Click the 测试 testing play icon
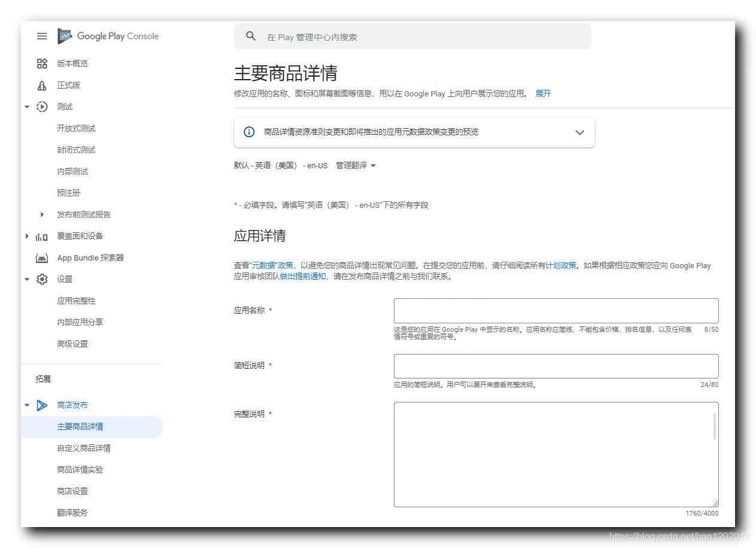756x548 pixels. coord(42,107)
